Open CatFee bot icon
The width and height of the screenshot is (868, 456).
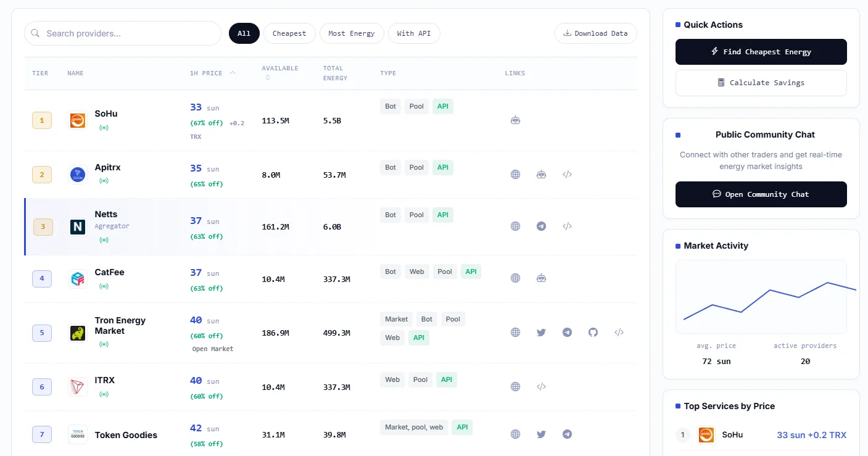pyautogui.click(x=541, y=278)
